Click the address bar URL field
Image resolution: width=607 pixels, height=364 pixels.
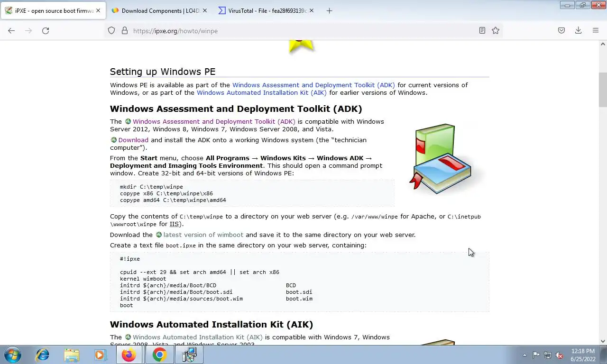coord(303,31)
